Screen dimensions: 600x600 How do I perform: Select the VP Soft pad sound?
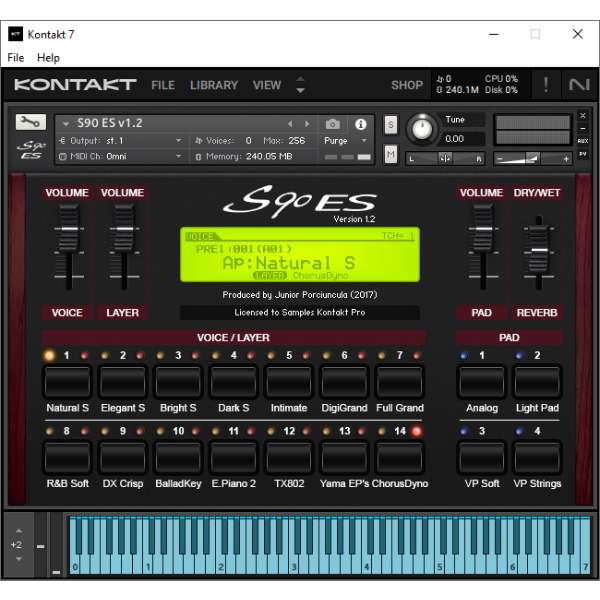click(x=482, y=457)
